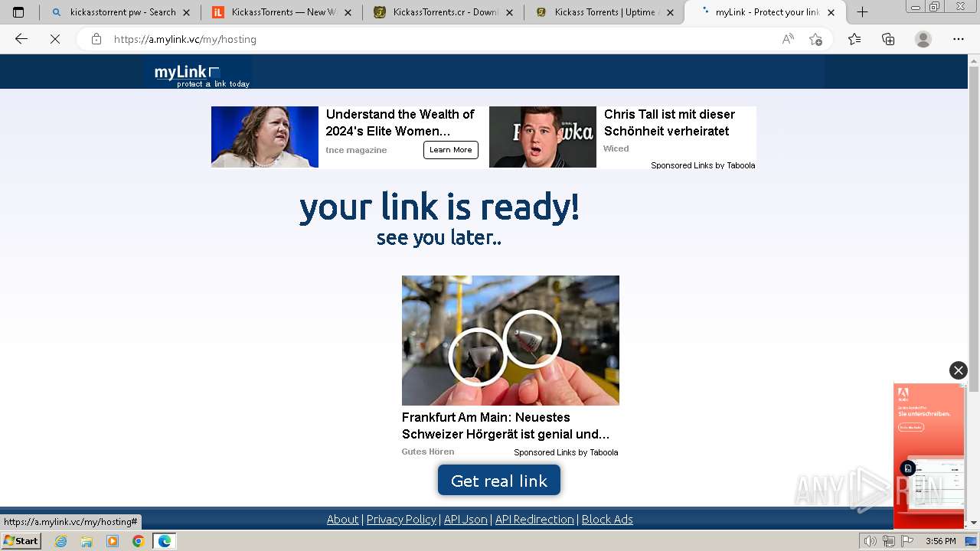Click the Adobe side advertisement banner
980x551 pixels.
pyautogui.click(x=929, y=456)
